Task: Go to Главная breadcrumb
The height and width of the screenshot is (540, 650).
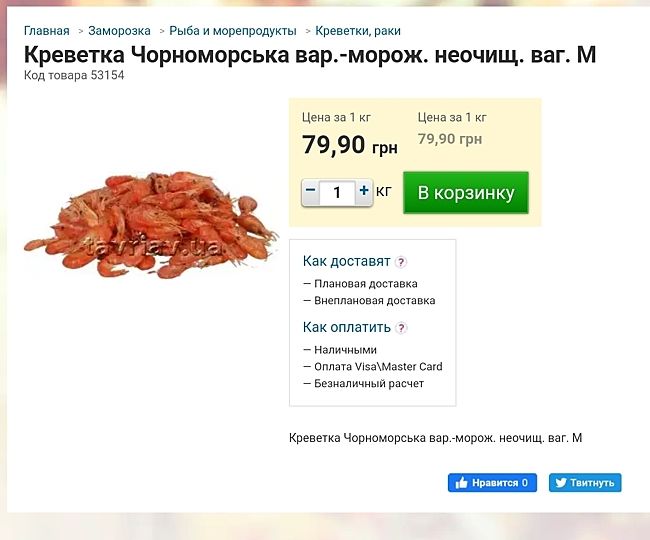Action: [x=47, y=31]
